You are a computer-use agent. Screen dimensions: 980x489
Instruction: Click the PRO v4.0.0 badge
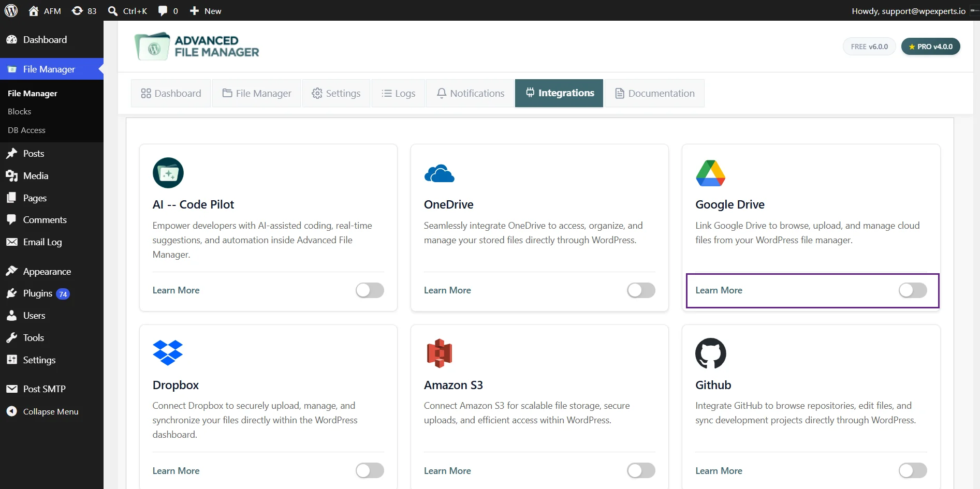click(x=931, y=47)
